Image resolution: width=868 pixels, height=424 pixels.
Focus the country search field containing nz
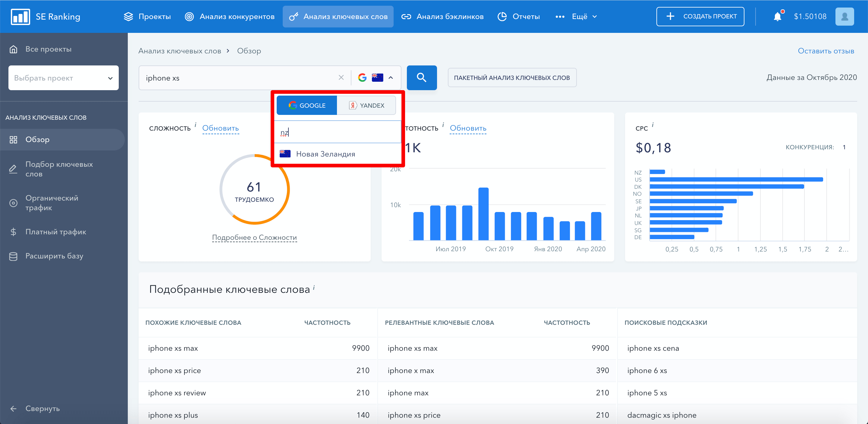[x=338, y=132]
